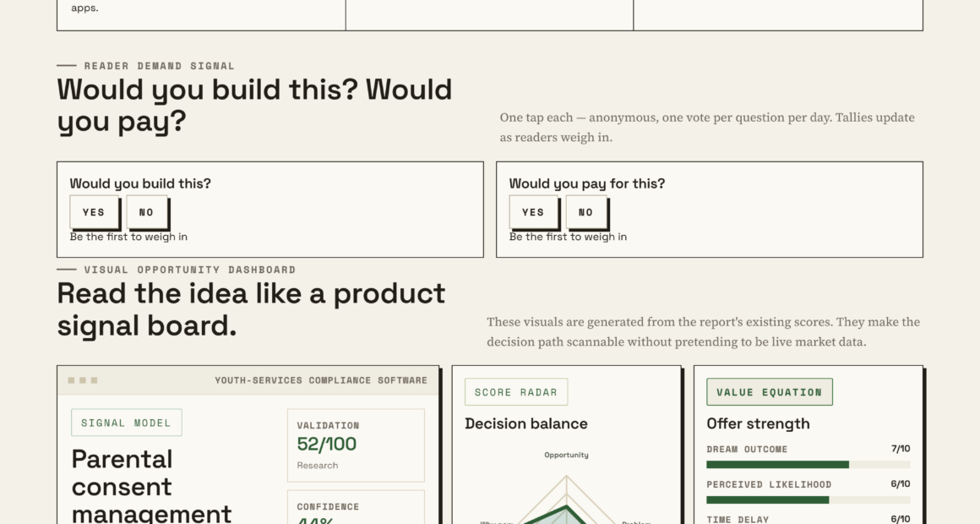The height and width of the screenshot is (524, 980).
Task: Click the Dream Outcome progress bar
Action: click(808, 465)
